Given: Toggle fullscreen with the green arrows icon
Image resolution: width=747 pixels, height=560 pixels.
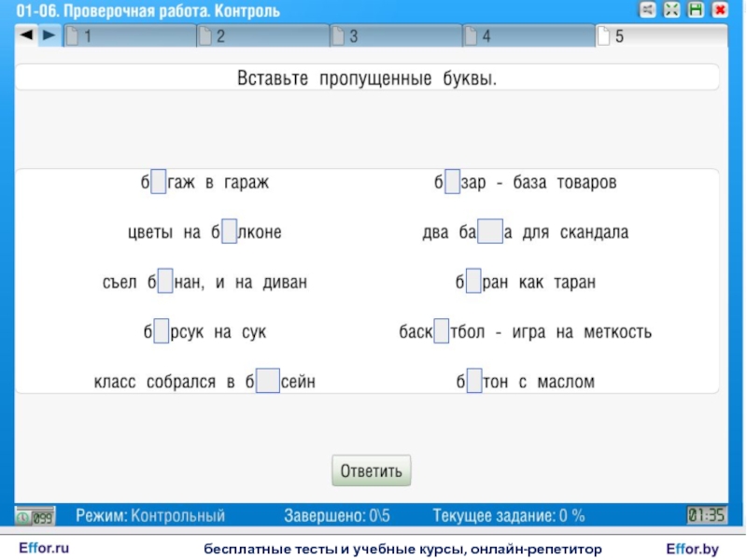Looking at the screenshot, I should 671,10.
